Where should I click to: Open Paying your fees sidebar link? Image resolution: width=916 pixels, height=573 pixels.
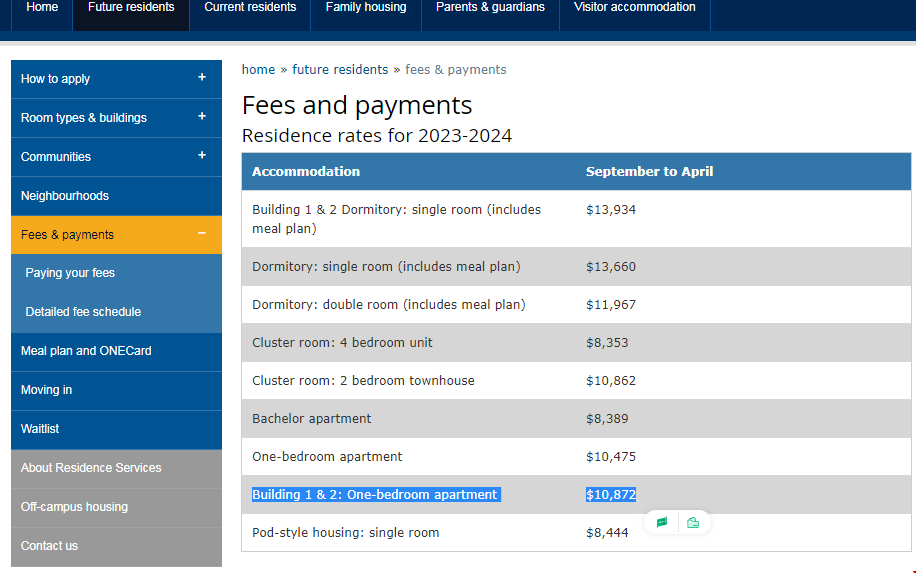click(70, 273)
